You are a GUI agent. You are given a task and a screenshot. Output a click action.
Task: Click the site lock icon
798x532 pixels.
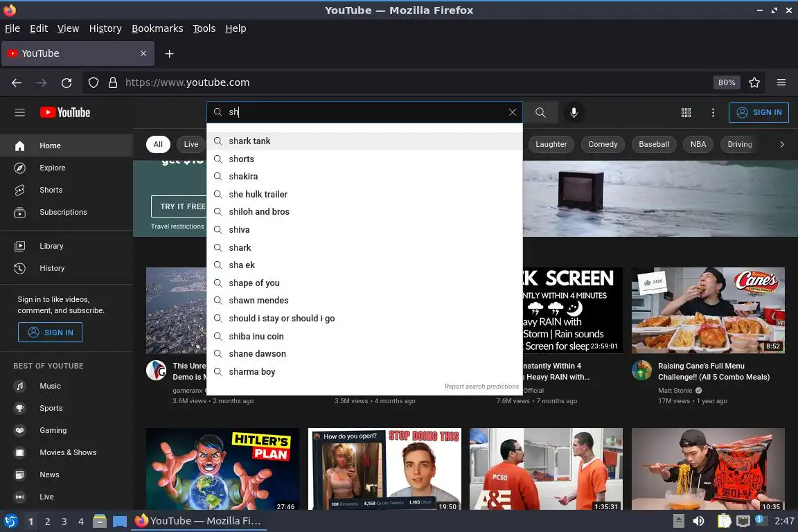coord(113,82)
